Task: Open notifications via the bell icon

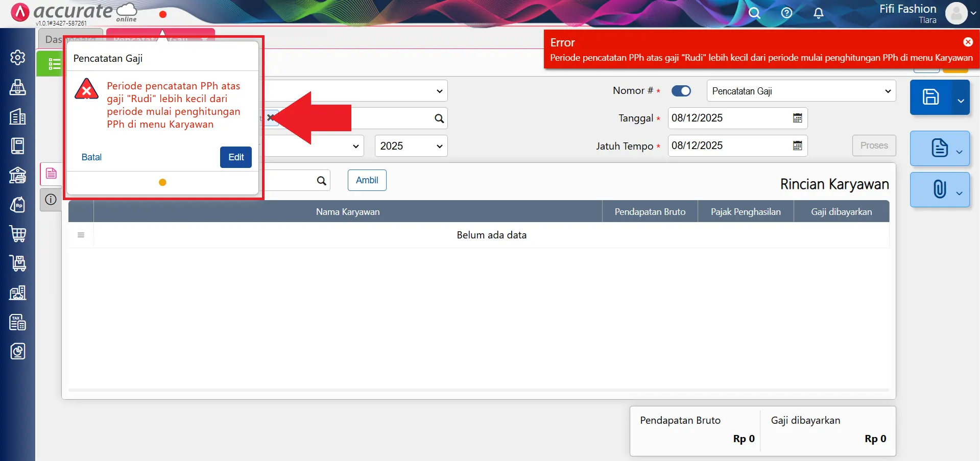Action: click(818, 13)
